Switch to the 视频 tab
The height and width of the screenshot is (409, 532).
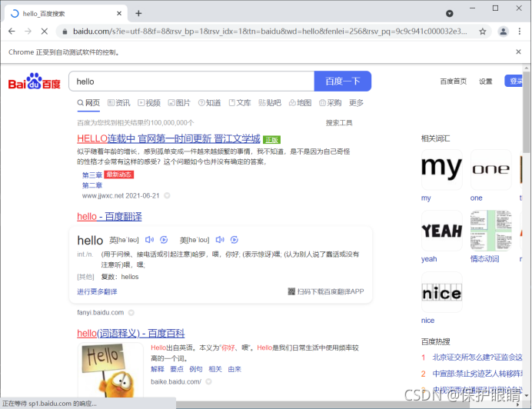tap(149, 102)
